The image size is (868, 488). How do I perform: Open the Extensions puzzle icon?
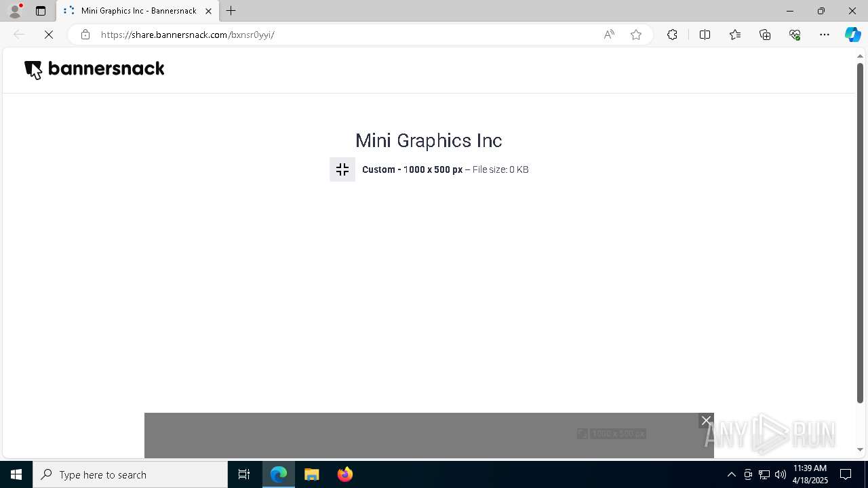pyautogui.click(x=672, y=35)
